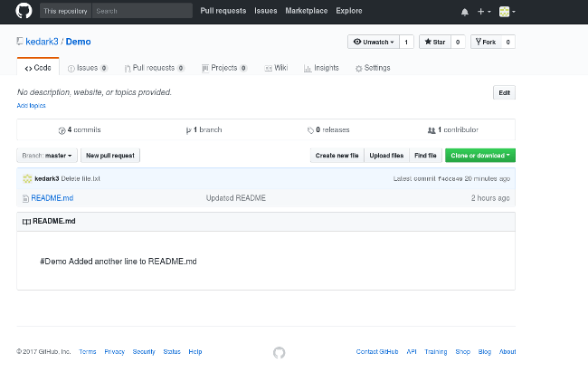
Task: Click the footer GitHub mark icon
Action: [279, 352]
